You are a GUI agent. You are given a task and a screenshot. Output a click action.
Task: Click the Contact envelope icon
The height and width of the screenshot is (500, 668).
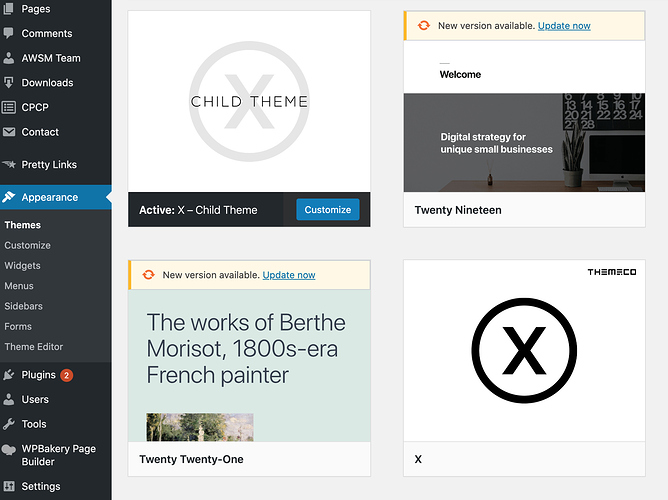(9, 132)
